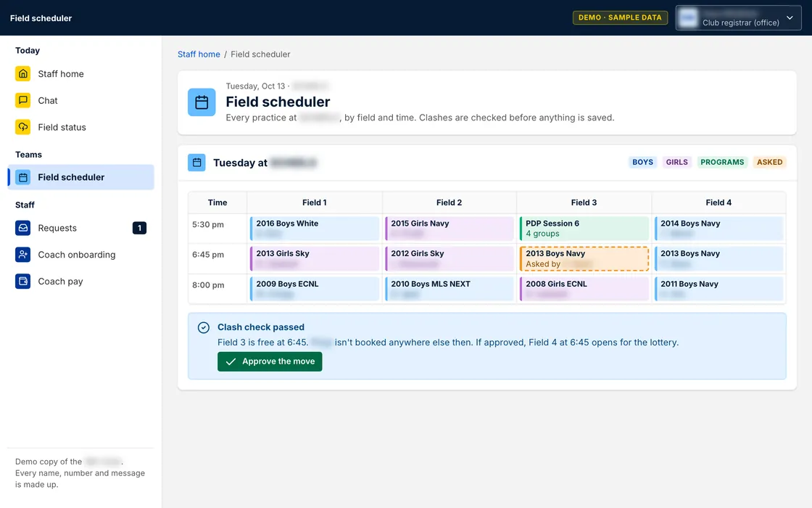812x508 pixels.
Task: Open Requests in the sidebar
Action: pos(80,228)
